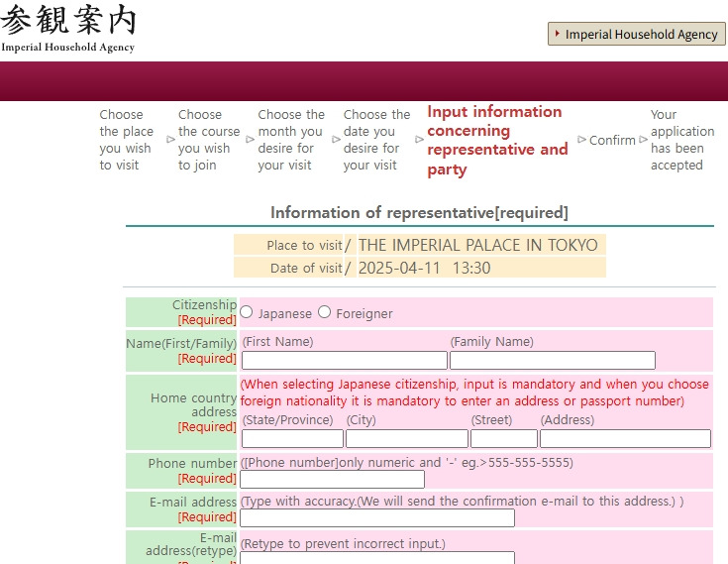Click the 'Retype to prevent incorrect input' hint

click(343, 543)
